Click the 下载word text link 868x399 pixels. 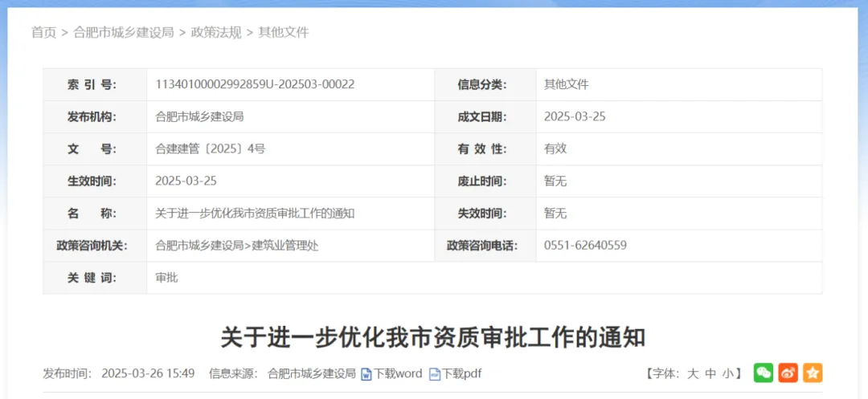(398, 373)
